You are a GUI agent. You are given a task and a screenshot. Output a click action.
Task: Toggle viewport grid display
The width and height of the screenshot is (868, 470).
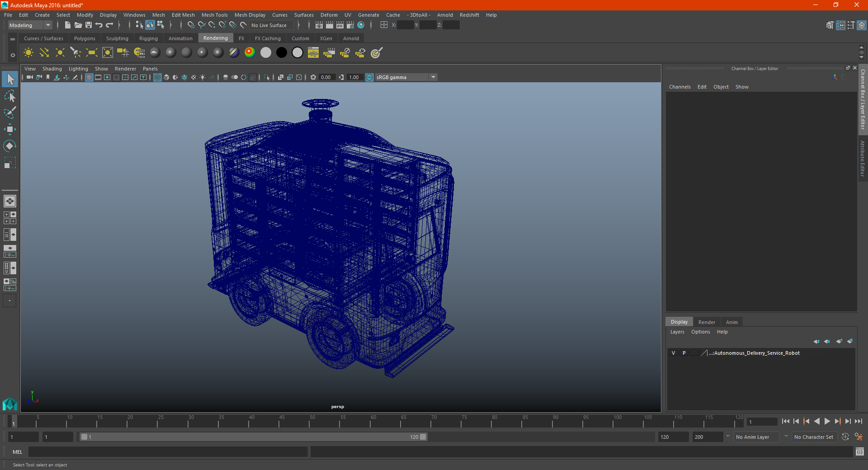click(x=89, y=77)
